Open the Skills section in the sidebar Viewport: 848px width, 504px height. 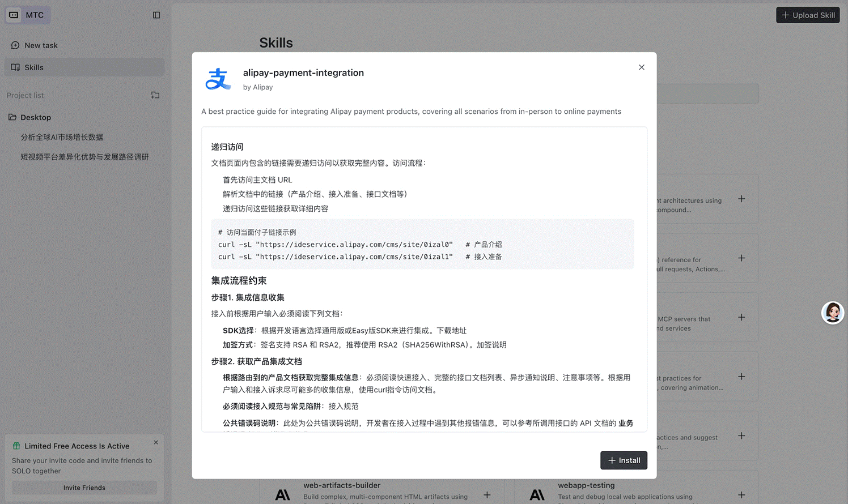[84, 67]
